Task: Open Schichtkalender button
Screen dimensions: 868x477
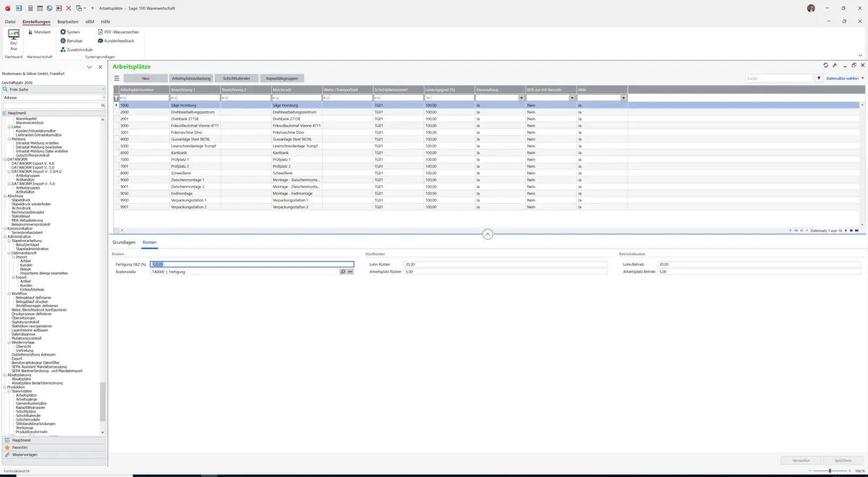Action: click(x=237, y=78)
